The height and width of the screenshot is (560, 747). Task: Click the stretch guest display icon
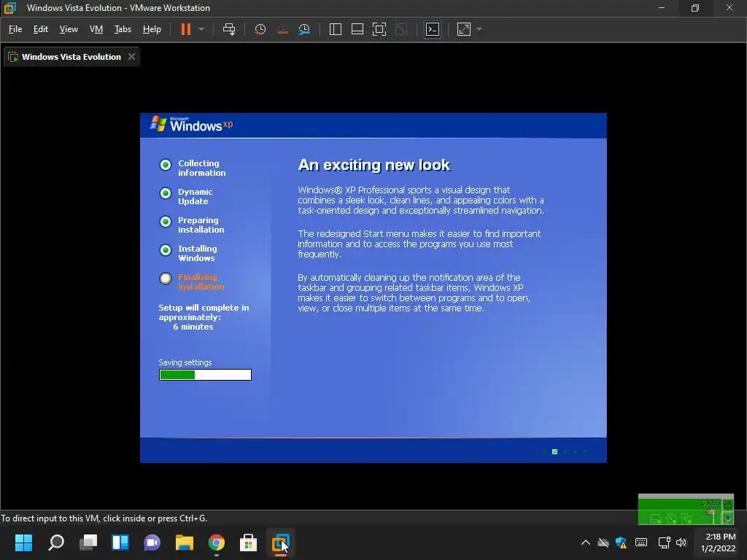point(463,29)
